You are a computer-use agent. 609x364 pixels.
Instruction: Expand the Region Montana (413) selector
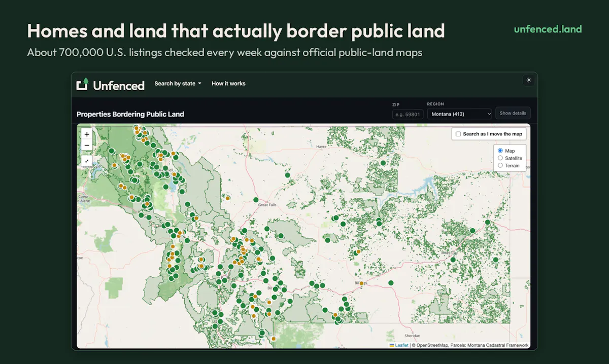[x=460, y=114]
